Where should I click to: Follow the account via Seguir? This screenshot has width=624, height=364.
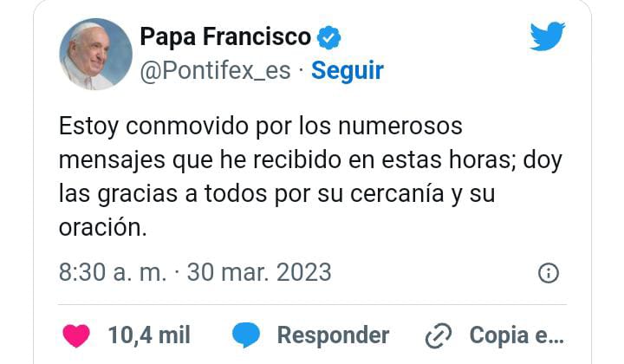[x=348, y=70]
